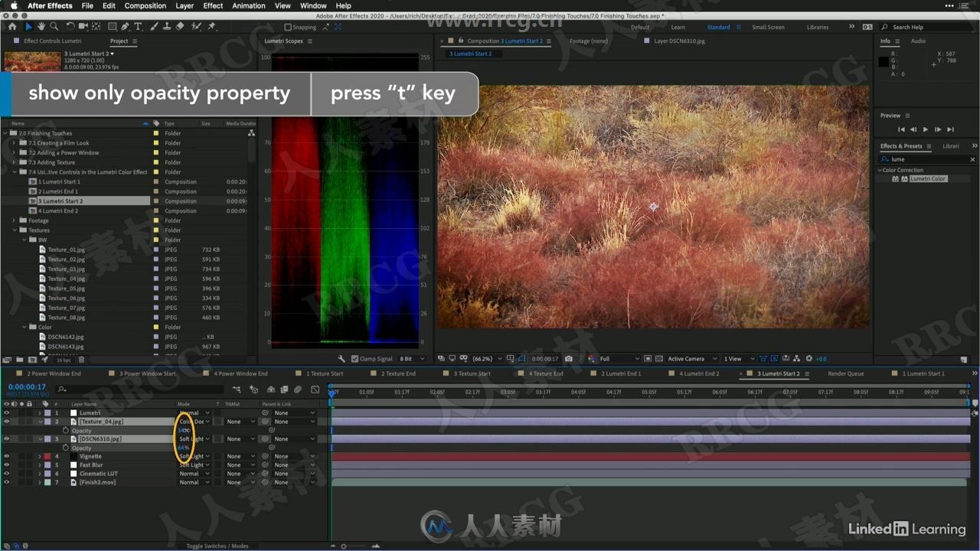This screenshot has height=551, width=980.
Task: Collapse the Textures folder
Action: [x=14, y=230]
